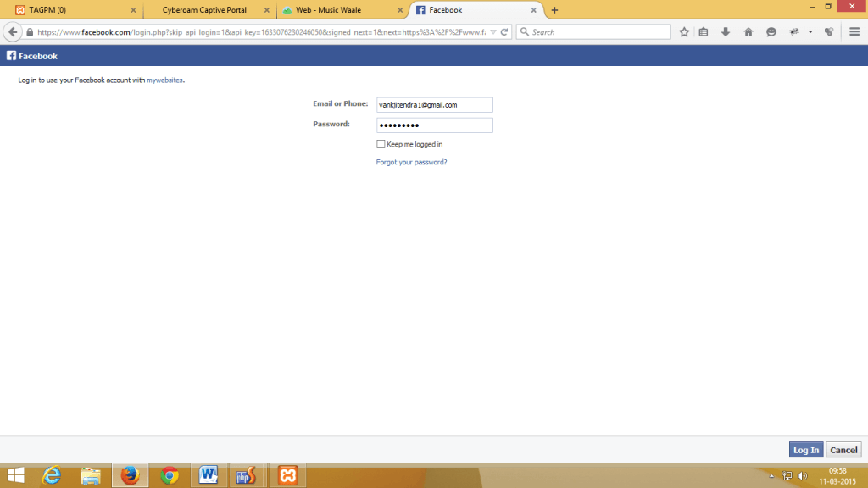Image resolution: width=868 pixels, height=488 pixels.
Task: Click the Cancel button
Action: coord(843,450)
